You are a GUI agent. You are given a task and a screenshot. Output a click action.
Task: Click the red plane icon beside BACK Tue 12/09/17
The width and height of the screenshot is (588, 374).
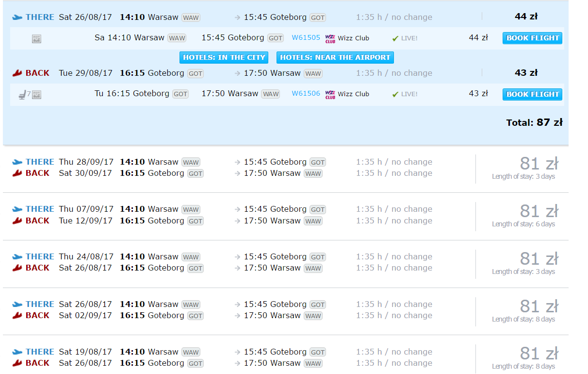pyautogui.click(x=17, y=221)
